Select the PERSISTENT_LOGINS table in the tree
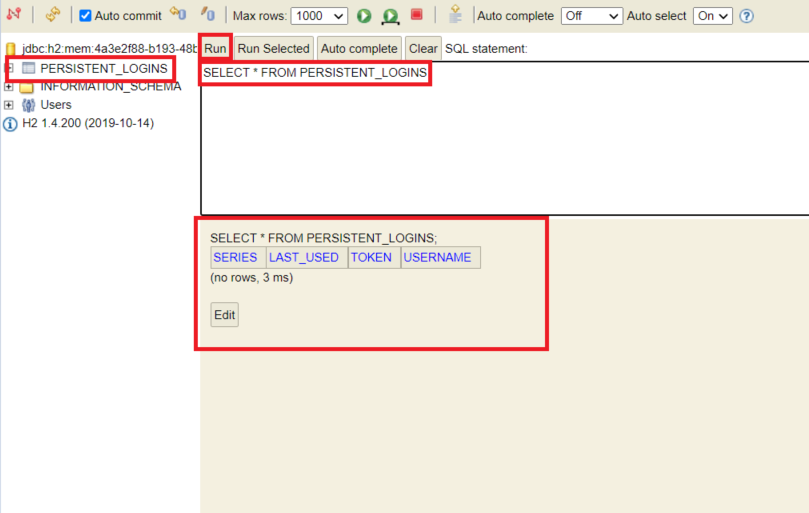This screenshot has height=513, width=809. 104,68
